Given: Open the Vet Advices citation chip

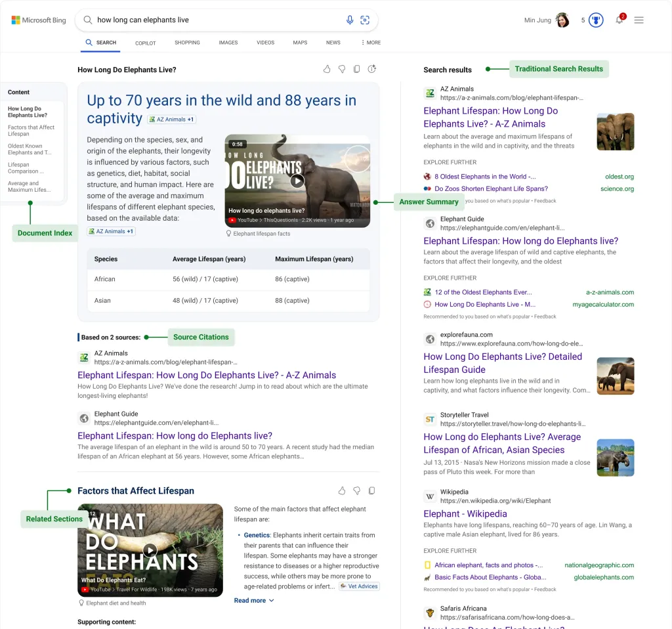Looking at the screenshot, I should (x=359, y=586).
